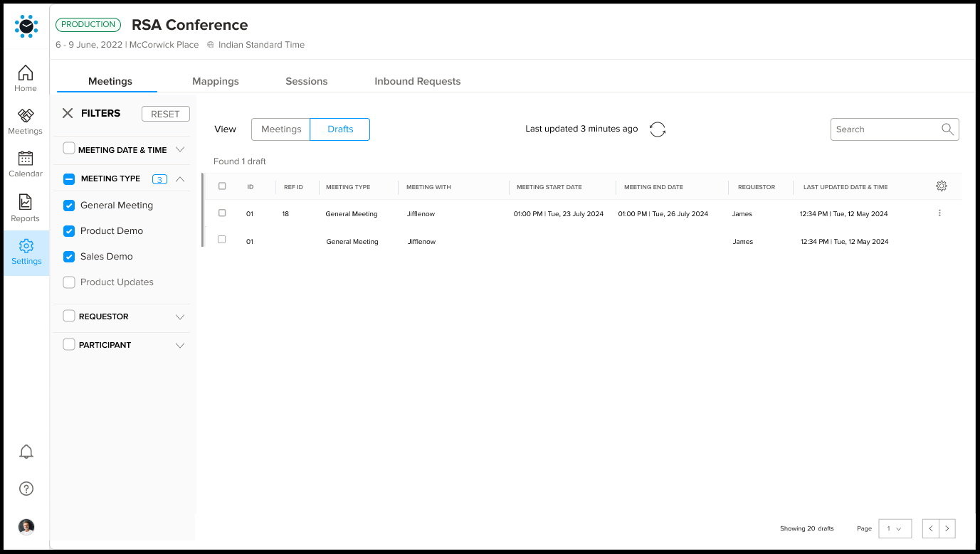980x554 pixels.
Task: Select the second draft row checkbox
Action: coord(222,240)
